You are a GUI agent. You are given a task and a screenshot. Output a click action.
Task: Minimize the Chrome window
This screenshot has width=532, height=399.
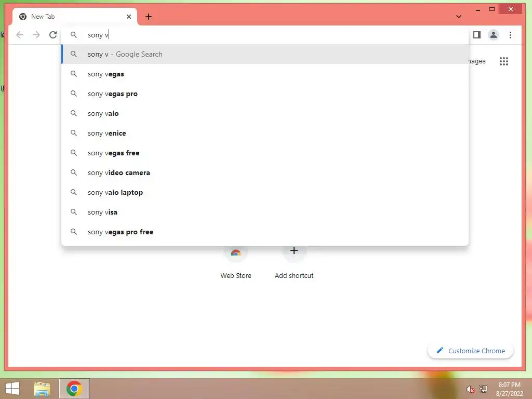point(478,9)
